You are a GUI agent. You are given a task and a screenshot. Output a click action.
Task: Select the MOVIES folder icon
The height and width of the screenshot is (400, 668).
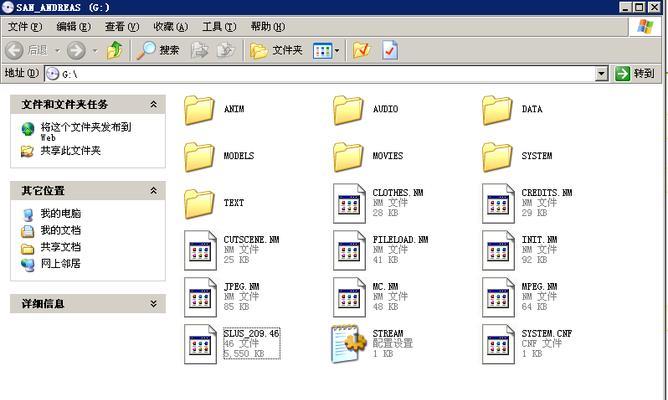pos(348,157)
